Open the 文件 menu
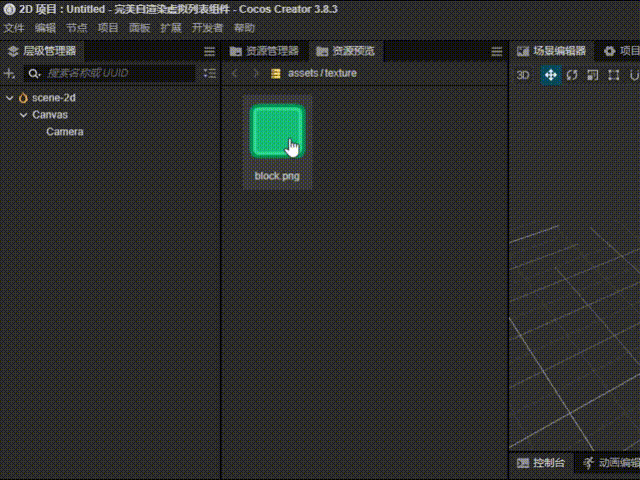 [x=14, y=28]
